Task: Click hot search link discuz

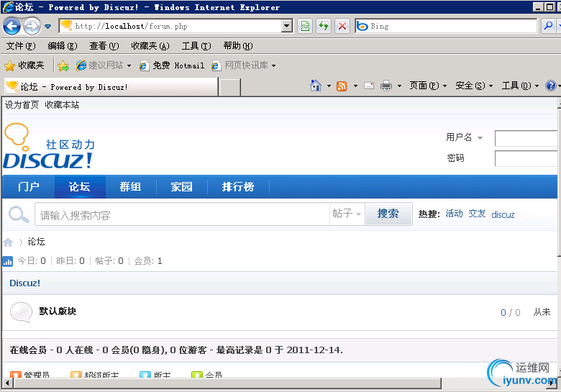Action: click(x=503, y=214)
